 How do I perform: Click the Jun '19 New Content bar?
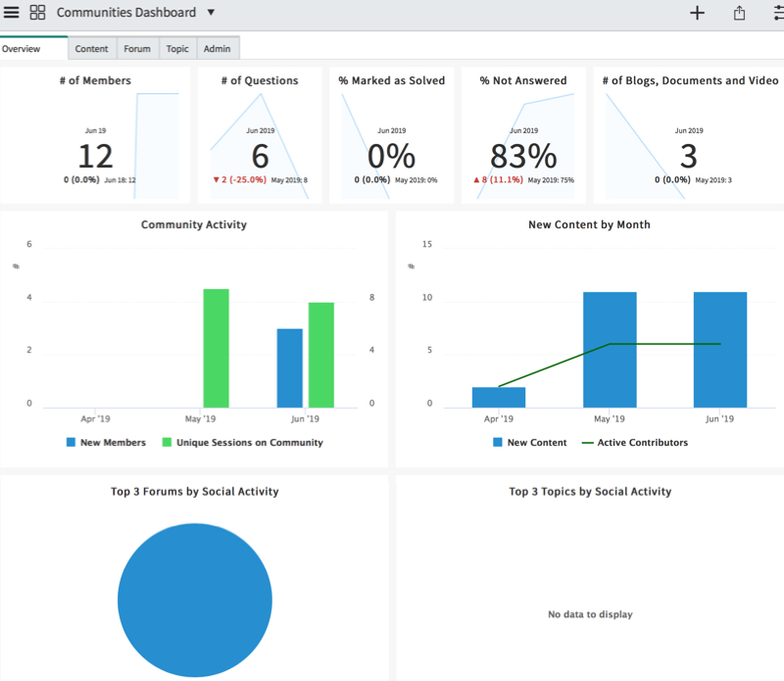(720, 350)
